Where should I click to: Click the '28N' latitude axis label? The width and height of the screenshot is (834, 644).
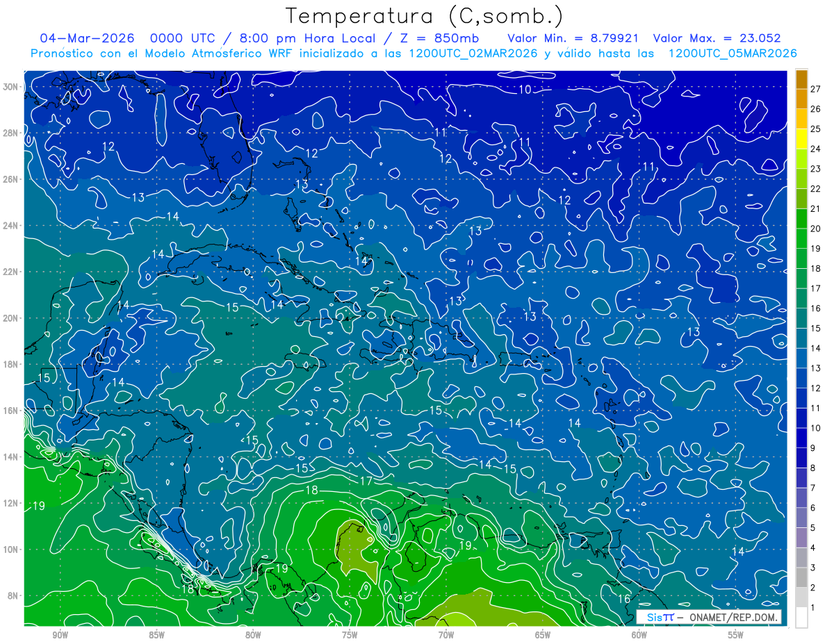click(x=10, y=133)
